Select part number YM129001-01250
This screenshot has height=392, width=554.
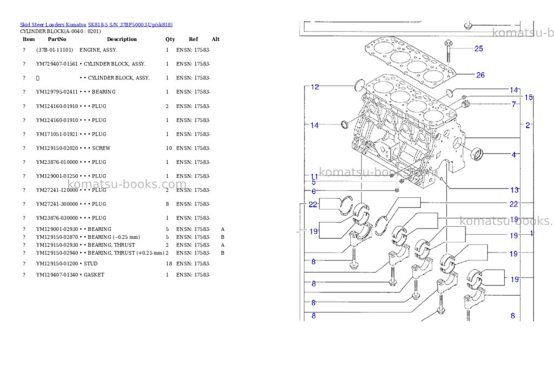pos(57,176)
